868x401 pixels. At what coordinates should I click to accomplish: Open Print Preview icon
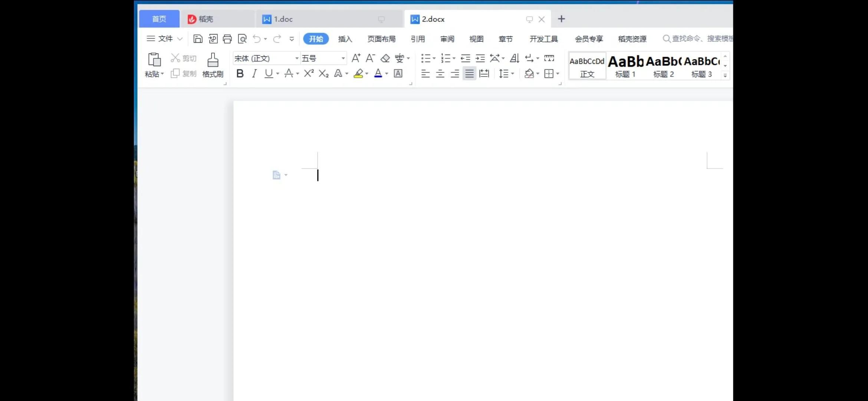point(242,39)
